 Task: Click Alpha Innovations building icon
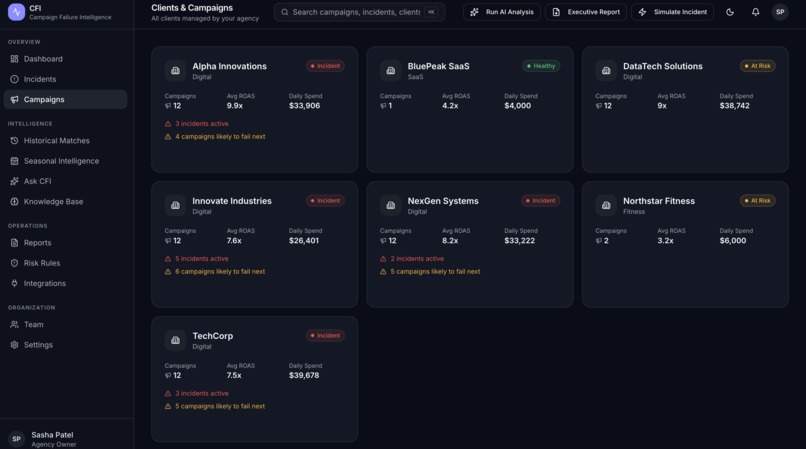[175, 70]
